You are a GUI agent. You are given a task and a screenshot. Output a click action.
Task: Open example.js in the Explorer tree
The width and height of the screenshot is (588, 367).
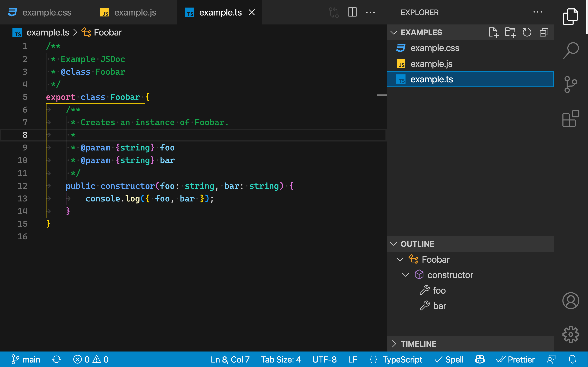[431, 64]
